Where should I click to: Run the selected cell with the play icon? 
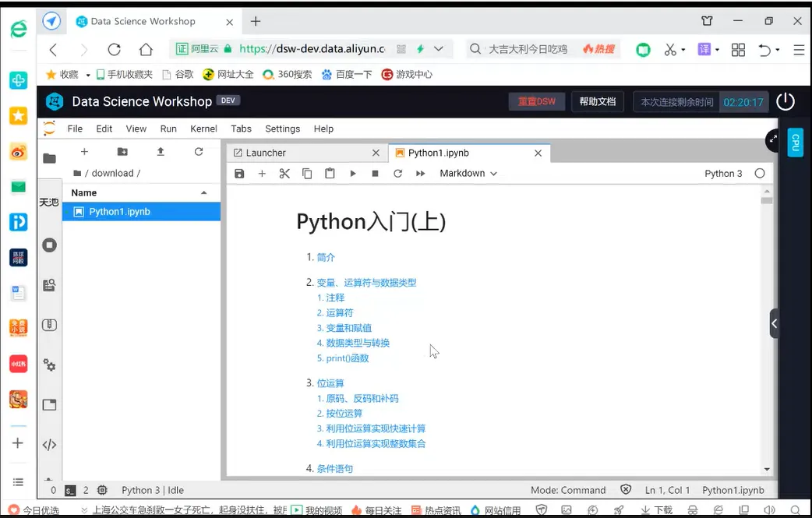click(x=353, y=174)
